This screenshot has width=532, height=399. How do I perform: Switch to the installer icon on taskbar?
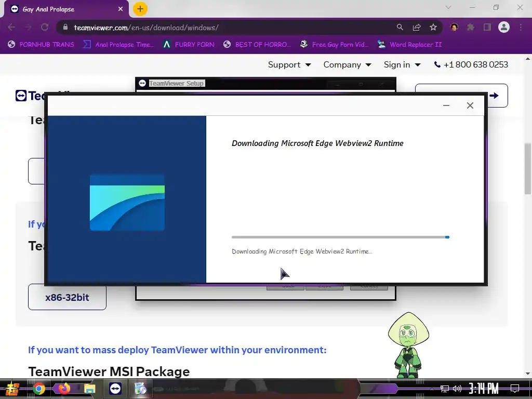pos(140,389)
